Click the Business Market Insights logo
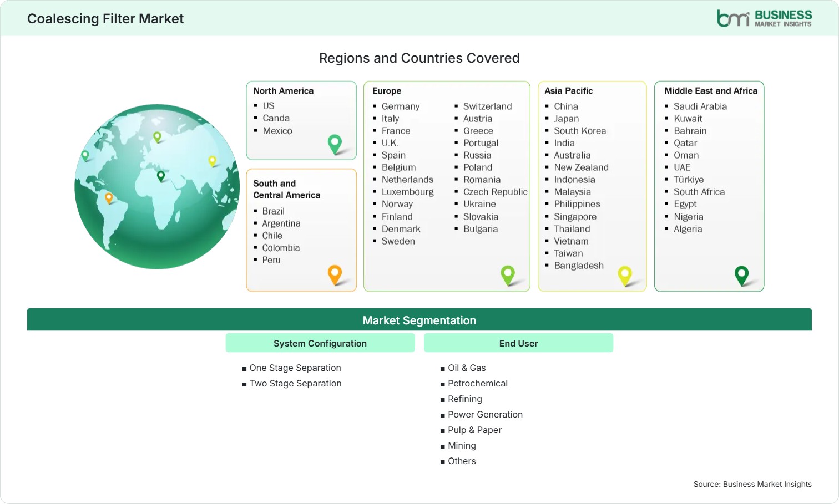 tap(764, 18)
